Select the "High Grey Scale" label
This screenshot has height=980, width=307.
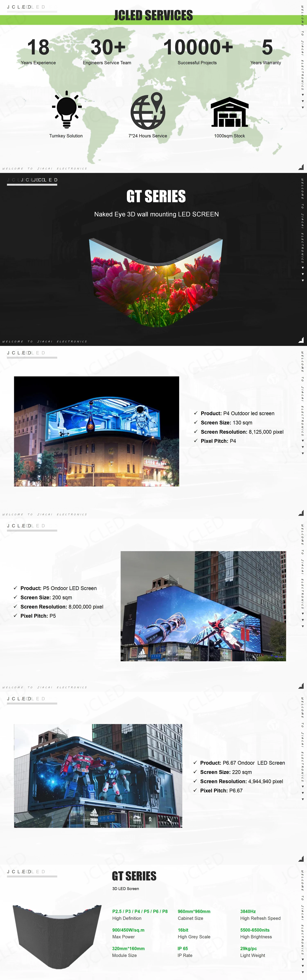pos(194,937)
